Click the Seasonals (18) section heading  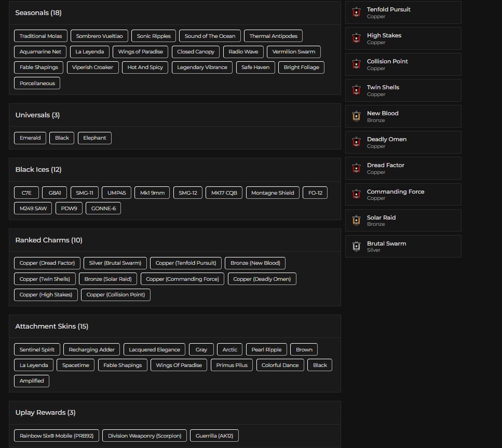point(38,13)
